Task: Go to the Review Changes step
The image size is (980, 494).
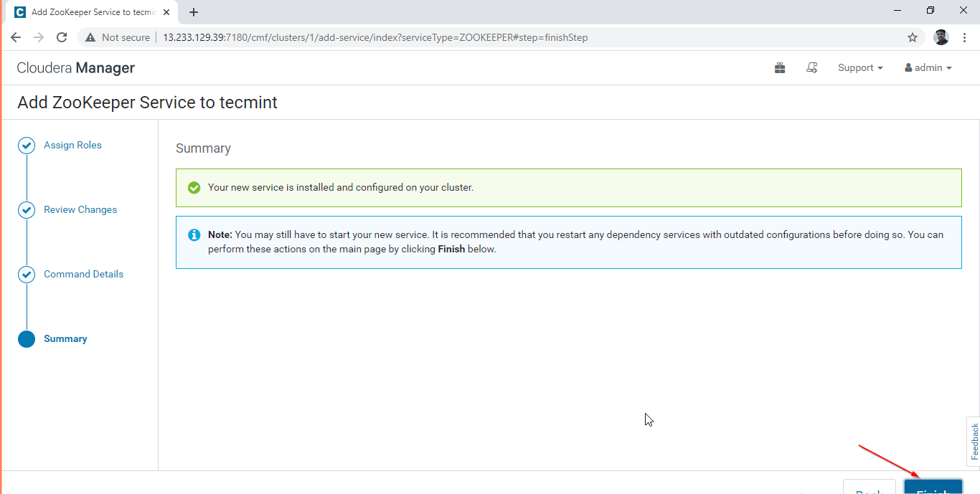Action: click(80, 210)
